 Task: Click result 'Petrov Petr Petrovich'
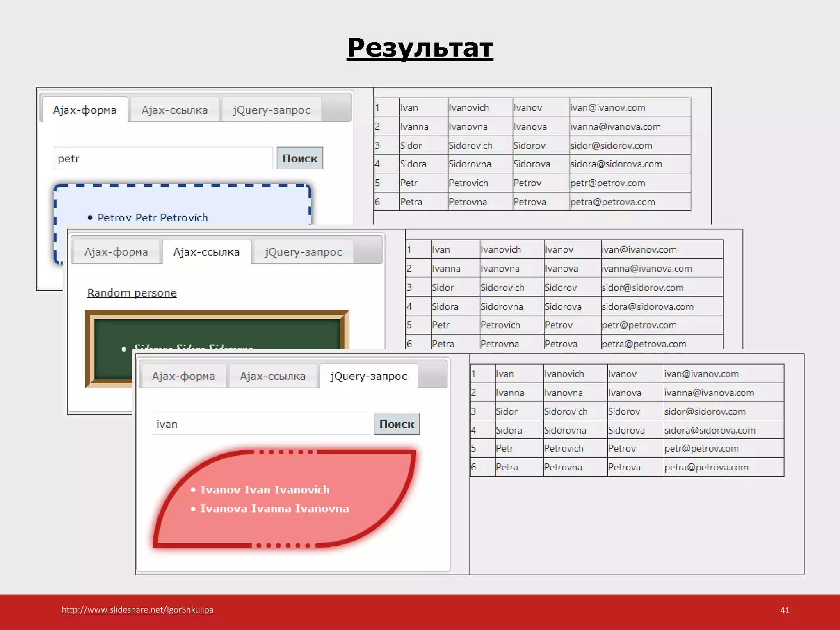(x=153, y=217)
